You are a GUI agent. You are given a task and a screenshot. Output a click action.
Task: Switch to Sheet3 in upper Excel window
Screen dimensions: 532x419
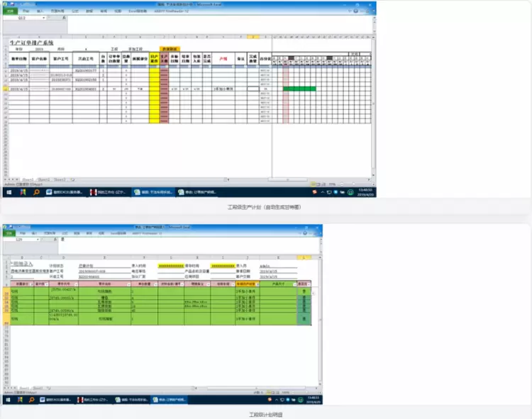click(x=60, y=179)
